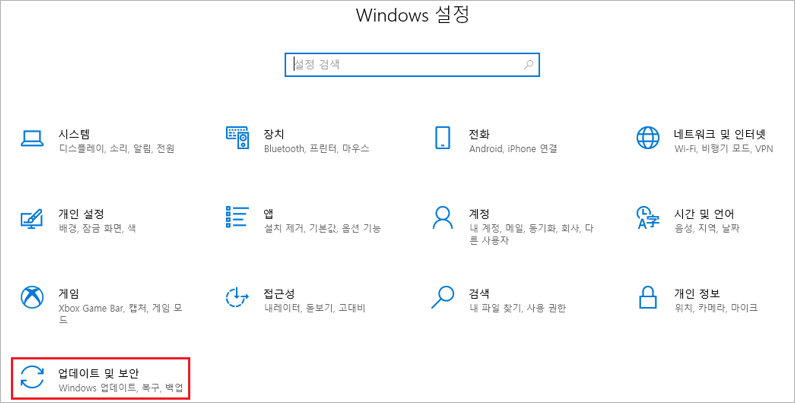Go to 개인 정보 category title
The image size is (795, 403).
click(697, 294)
